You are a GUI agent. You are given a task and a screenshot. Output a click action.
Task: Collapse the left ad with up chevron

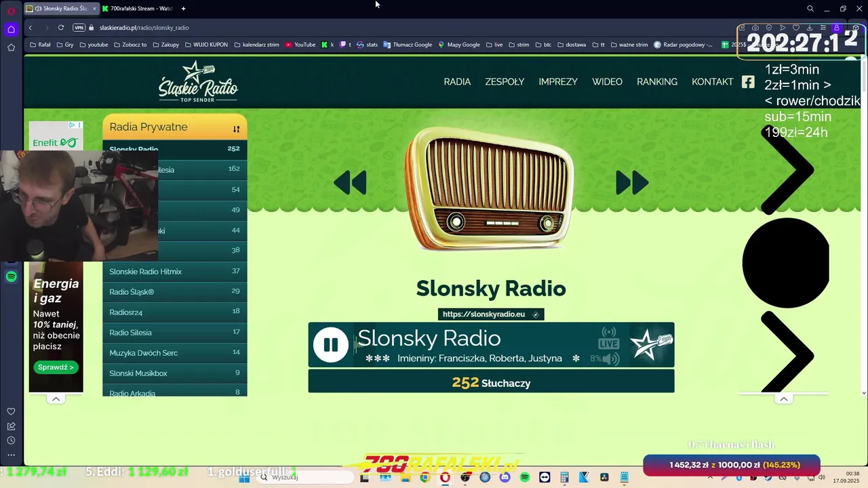pos(56,399)
